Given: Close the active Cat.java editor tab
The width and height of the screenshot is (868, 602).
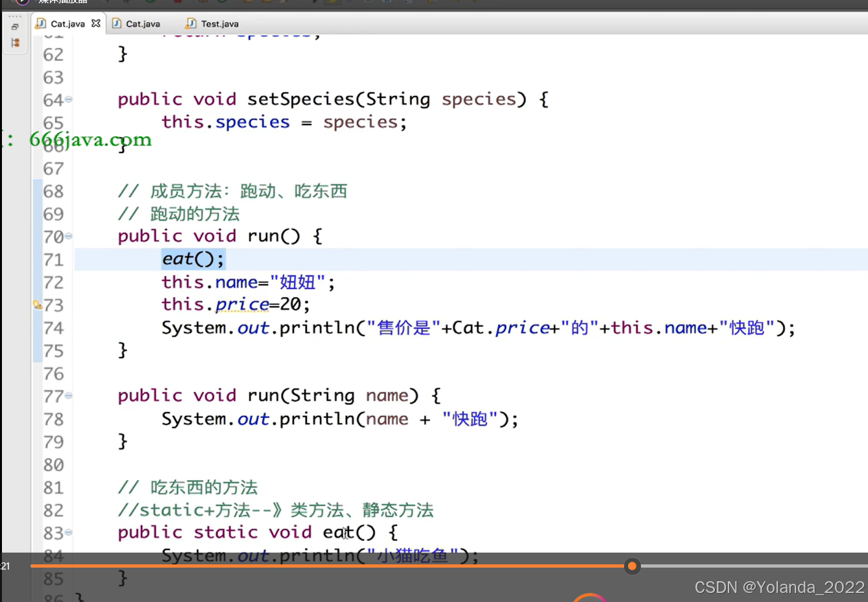Looking at the screenshot, I should [96, 23].
